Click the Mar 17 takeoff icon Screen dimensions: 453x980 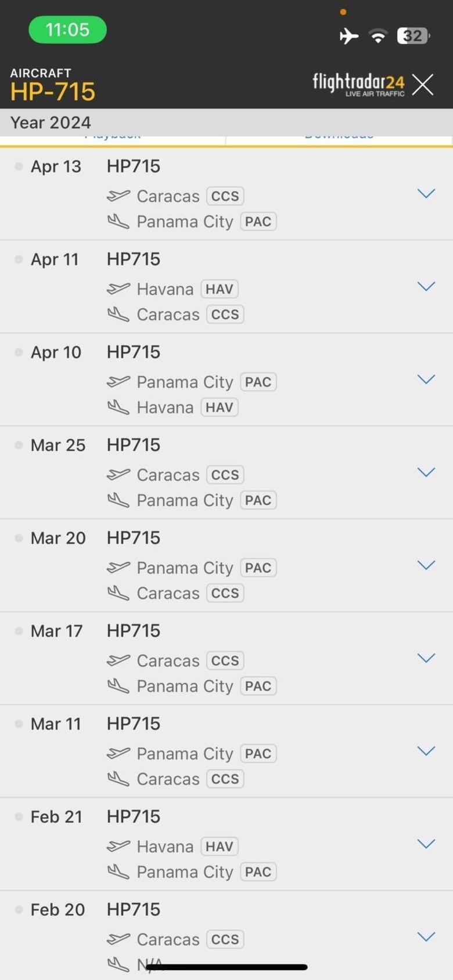[x=118, y=660]
